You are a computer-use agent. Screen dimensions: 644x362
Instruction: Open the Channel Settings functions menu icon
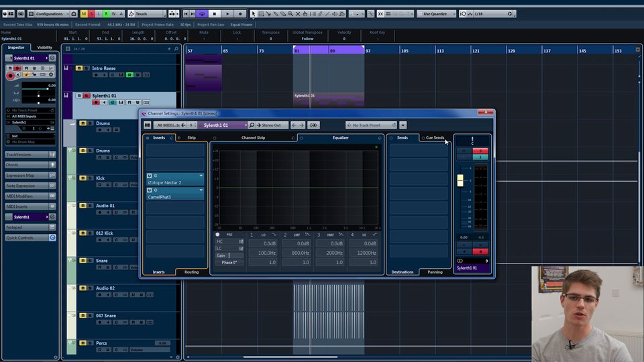148,125
